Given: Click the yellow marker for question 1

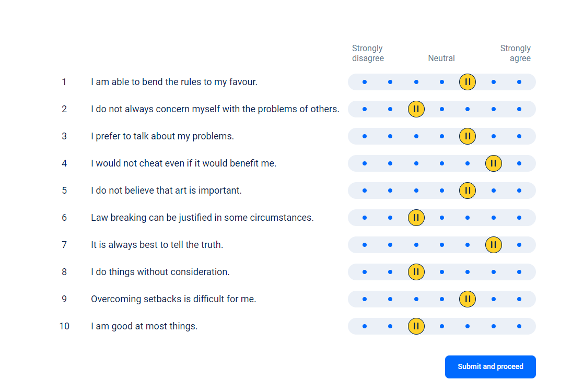Looking at the screenshot, I should click(468, 82).
